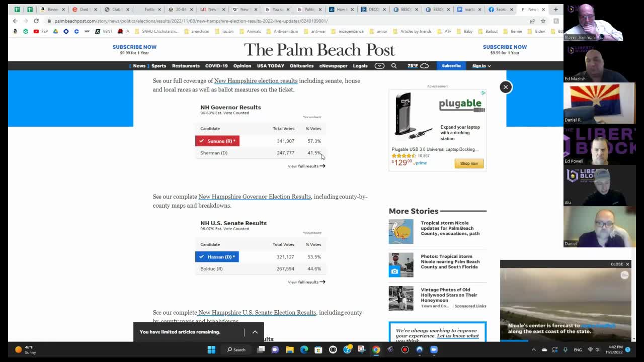Open the COVID-19 section in nav bar
The width and height of the screenshot is (644, 362).
pos(216,66)
